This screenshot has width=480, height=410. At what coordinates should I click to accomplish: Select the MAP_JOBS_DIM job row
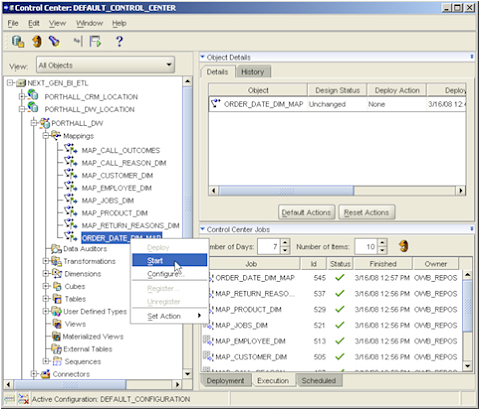(332, 325)
